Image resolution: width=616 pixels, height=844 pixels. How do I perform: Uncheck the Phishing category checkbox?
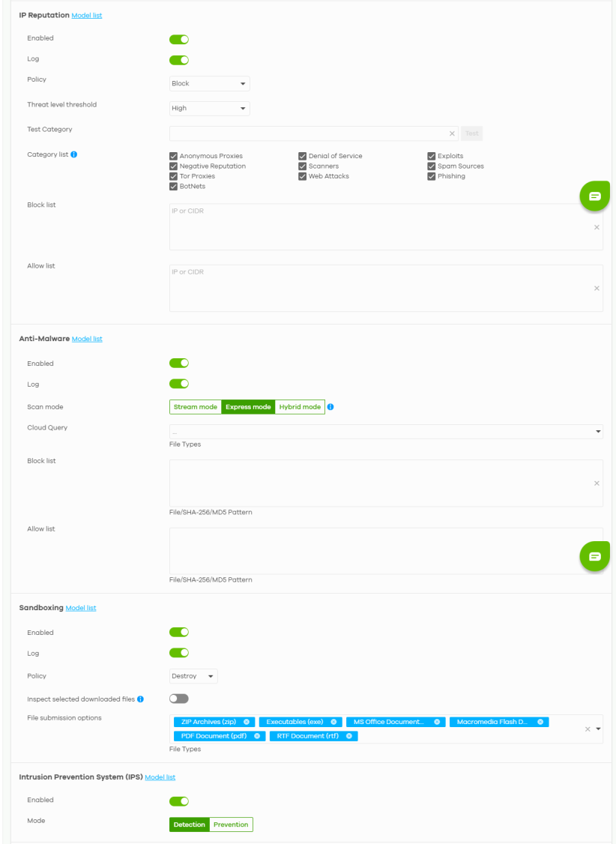[x=432, y=176]
